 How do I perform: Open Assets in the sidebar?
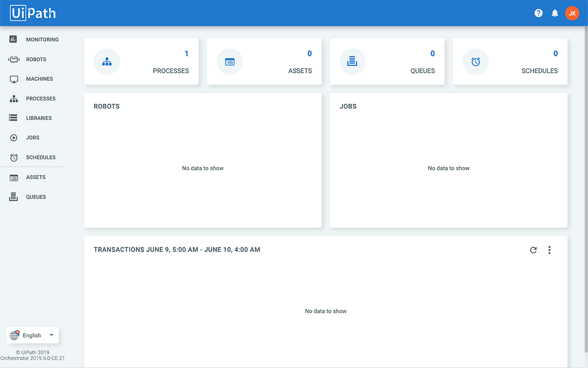pos(36,177)
